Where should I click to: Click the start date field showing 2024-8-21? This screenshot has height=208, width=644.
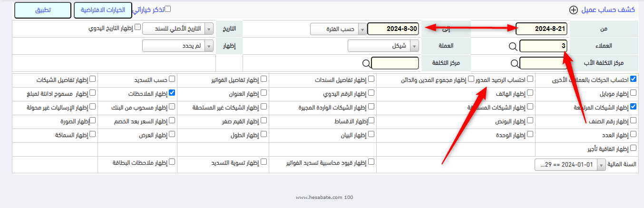541,29
